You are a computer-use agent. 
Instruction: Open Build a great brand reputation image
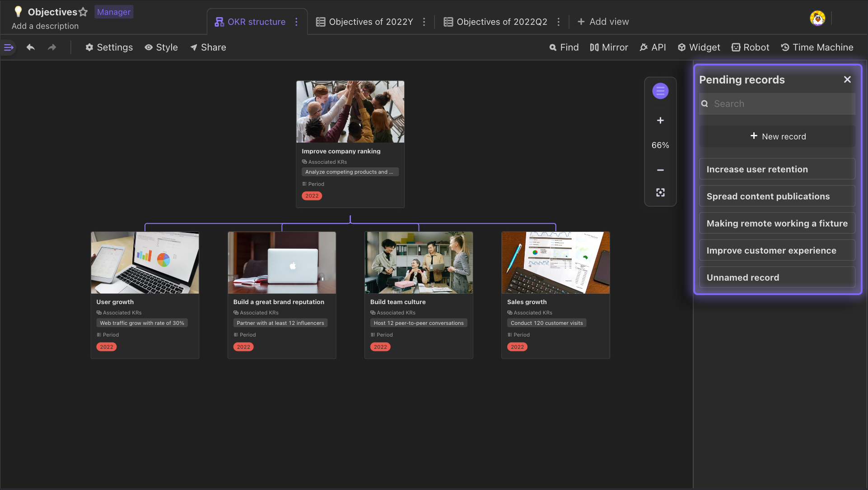point(282,263)
